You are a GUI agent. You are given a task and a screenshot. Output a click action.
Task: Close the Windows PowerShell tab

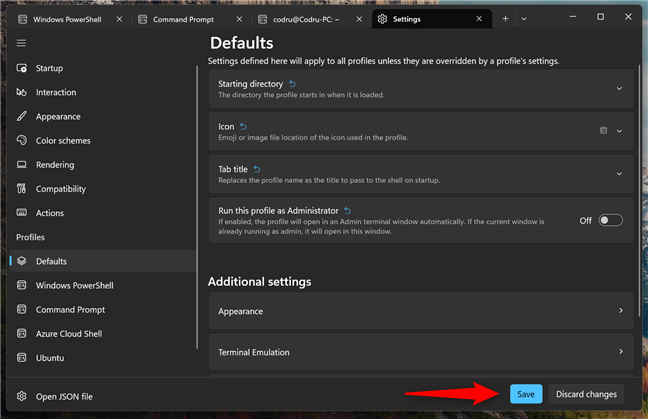tap(119, 19)
